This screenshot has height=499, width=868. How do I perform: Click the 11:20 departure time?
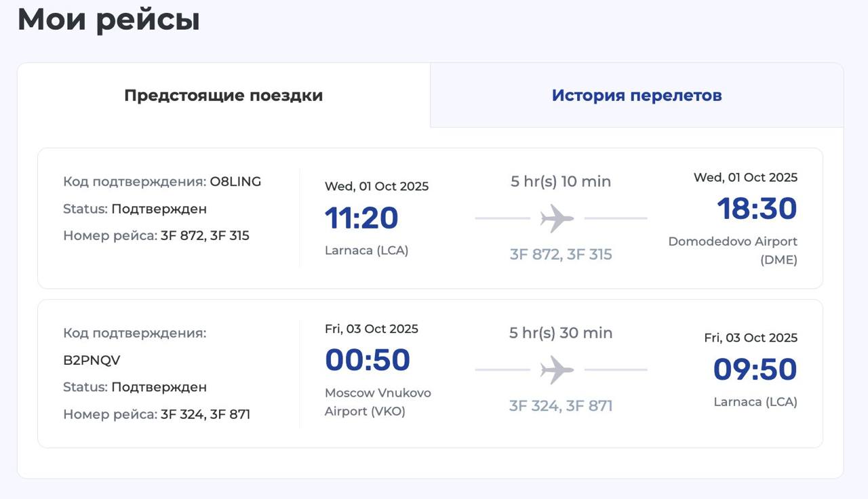pyautogui.click(x=361, y=218)
